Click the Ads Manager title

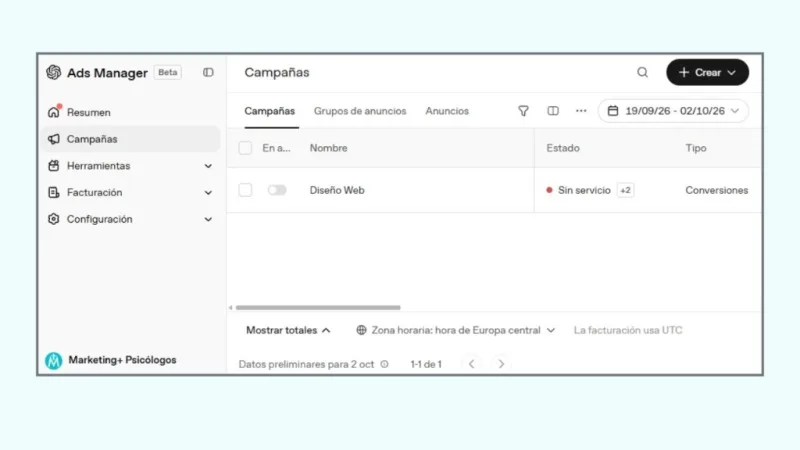point(107,72)
